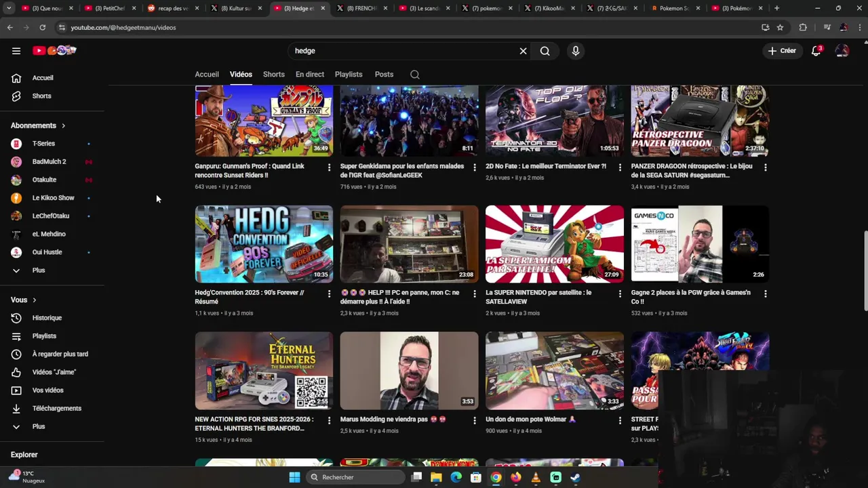
Task: Click the Créer button
Action: tap(782, 51)
